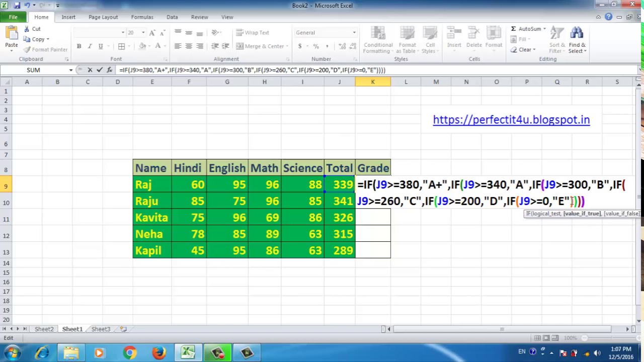Switch to the View ribbon tab
This screenshot has width=644, height=362.
pyautogui.click(x=227, y=17)
